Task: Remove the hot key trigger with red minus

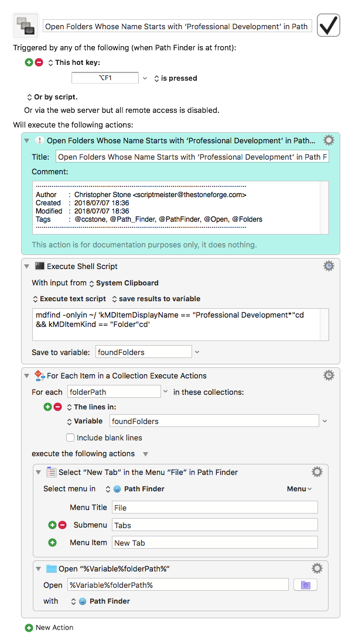Action: pos(39,63)
